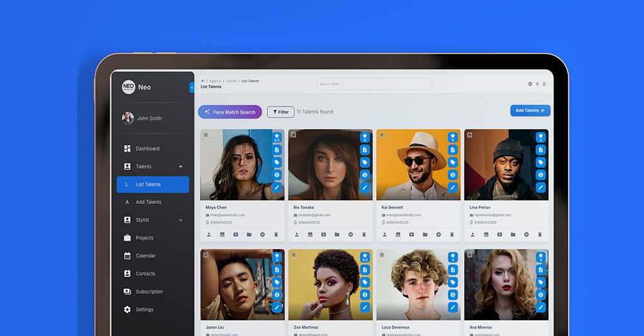The width and height of the screenshot is (644, 336).
Task: Tick the checkbox on Kai Bennett's card
Action: click(x=382, y=135)
